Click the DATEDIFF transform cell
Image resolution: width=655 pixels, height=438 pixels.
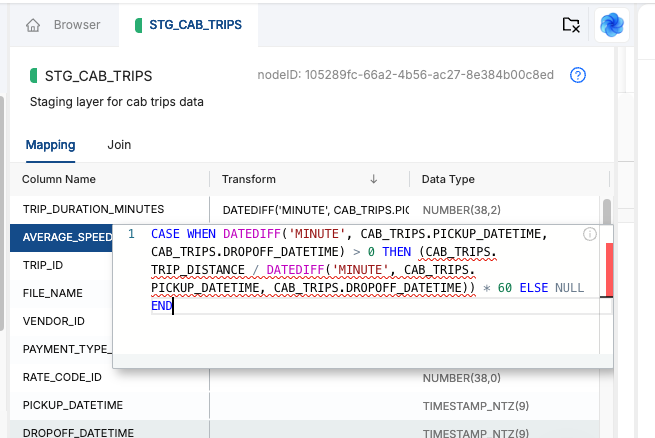(316, 210)
